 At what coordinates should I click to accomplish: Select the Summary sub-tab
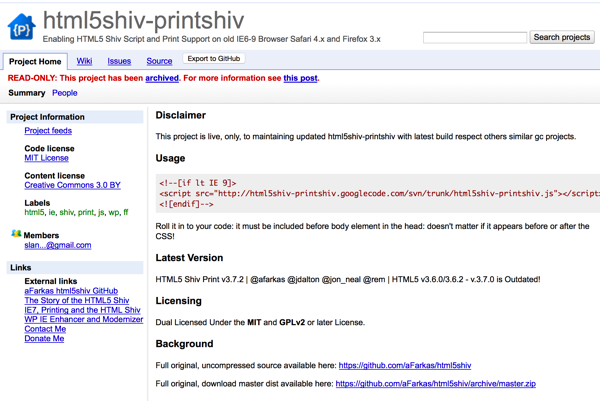[x=27, y=93]
